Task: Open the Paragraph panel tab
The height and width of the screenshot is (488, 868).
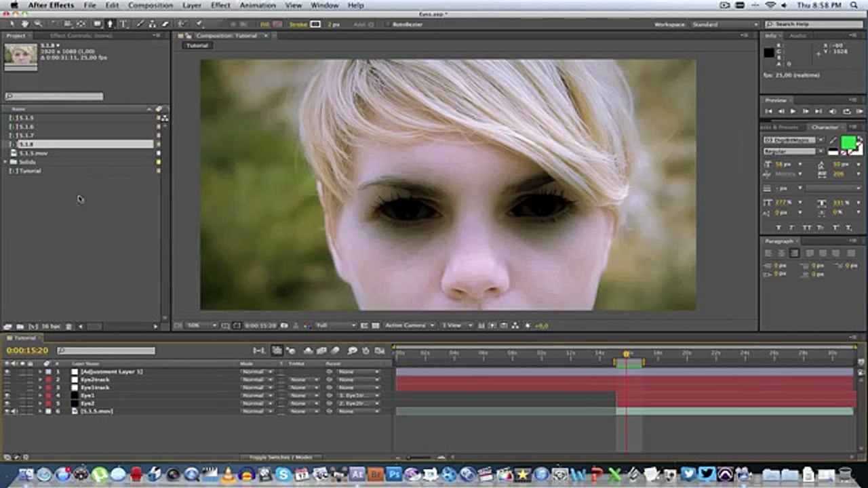Action: click(x=779, y=241)
